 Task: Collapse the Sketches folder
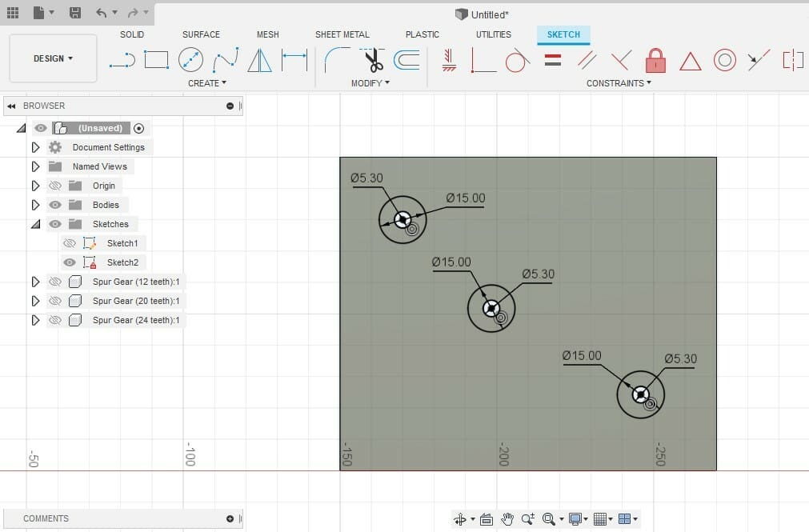click(35, 224)
